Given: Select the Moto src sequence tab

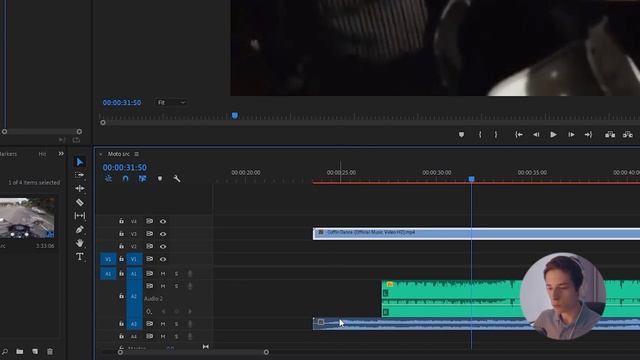Looking at the screenshot, I should pyautogui.click(x=118, y=154).
